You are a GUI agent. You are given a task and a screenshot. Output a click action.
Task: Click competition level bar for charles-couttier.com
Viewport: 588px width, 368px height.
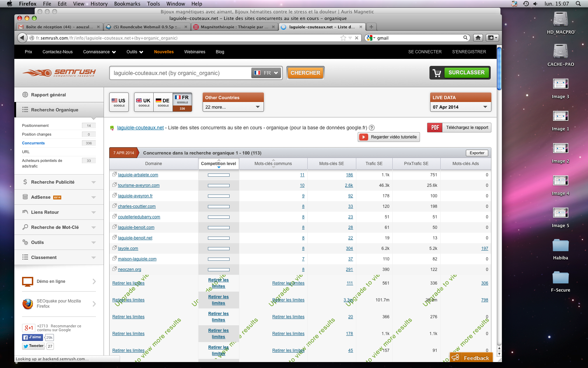point(219,206)
